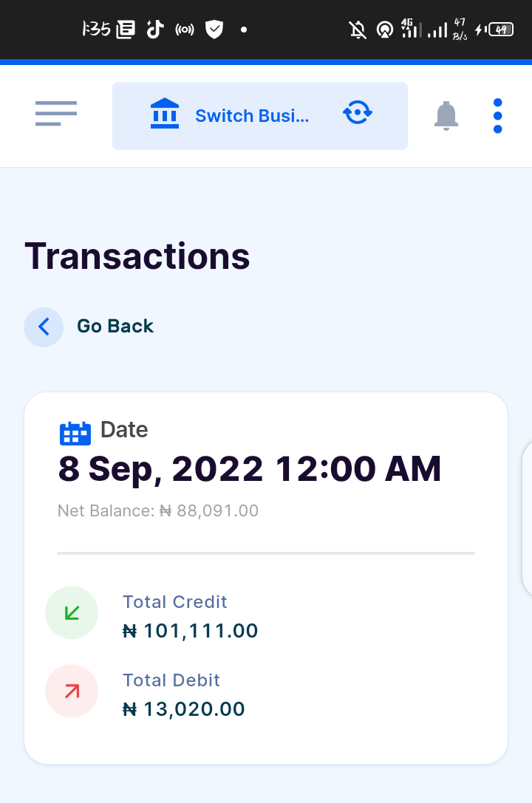Open the three-dot overflow menu
The height and width of the screenshot is (803, 532).
click(x=497, y=116)
